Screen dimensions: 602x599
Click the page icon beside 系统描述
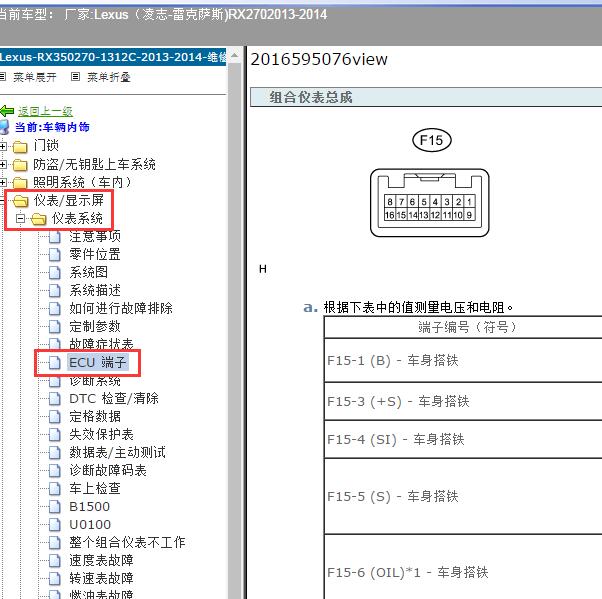click(x=55, y=291)
